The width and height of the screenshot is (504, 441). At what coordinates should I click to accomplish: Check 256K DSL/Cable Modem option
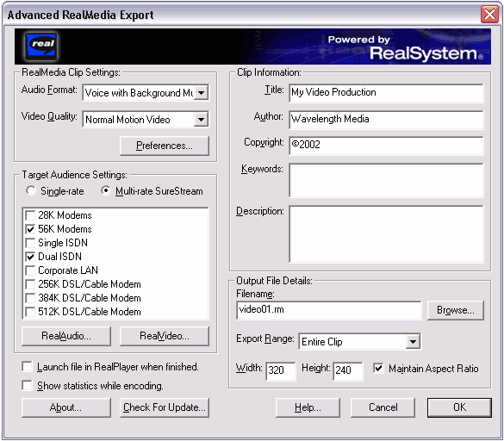click(x=30, y=284)
